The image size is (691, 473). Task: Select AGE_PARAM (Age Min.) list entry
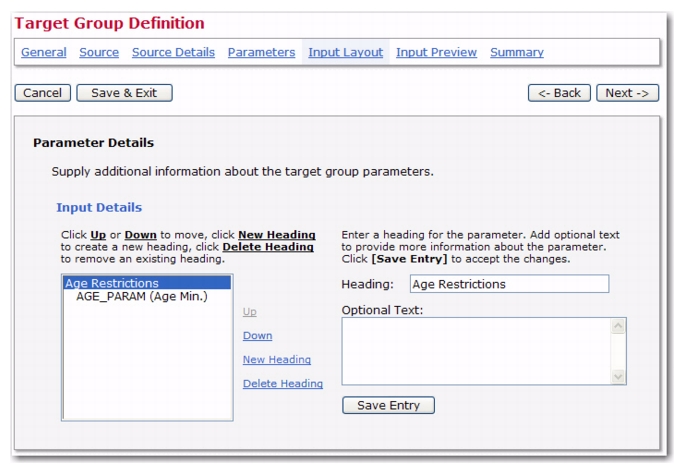pyautogui.click(x=141, y=296)
